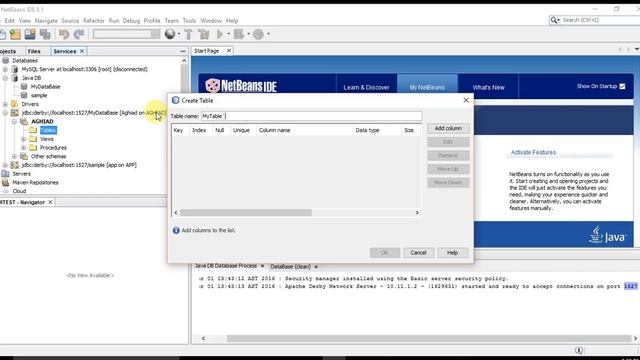Click the globe browser icon in toolbar

point(170,34)
